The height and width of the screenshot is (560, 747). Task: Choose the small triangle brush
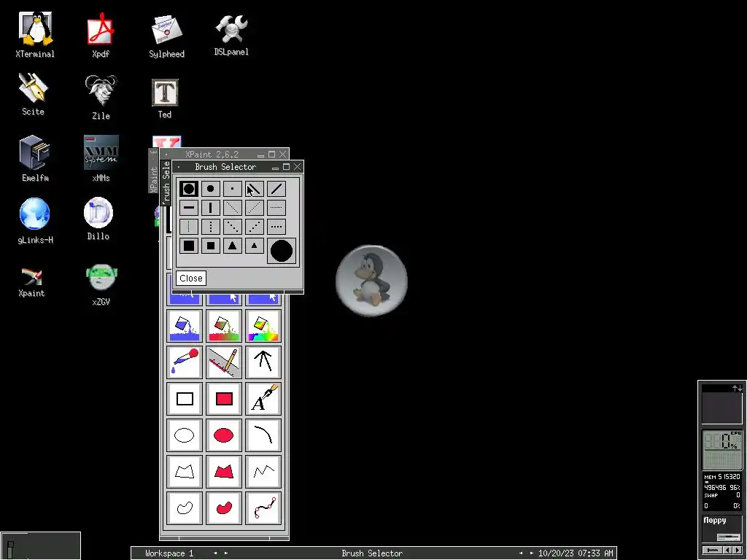(255, 246)
